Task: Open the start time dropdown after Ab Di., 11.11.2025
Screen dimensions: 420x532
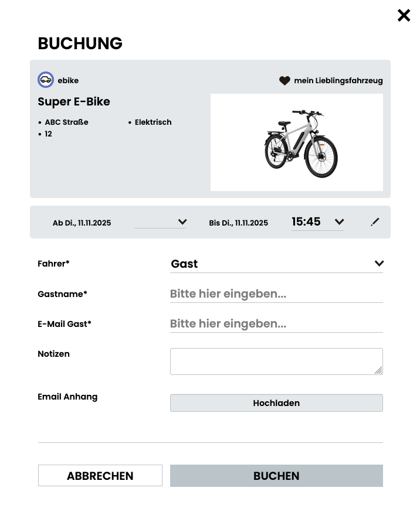Action: click(x=182, y=222)
